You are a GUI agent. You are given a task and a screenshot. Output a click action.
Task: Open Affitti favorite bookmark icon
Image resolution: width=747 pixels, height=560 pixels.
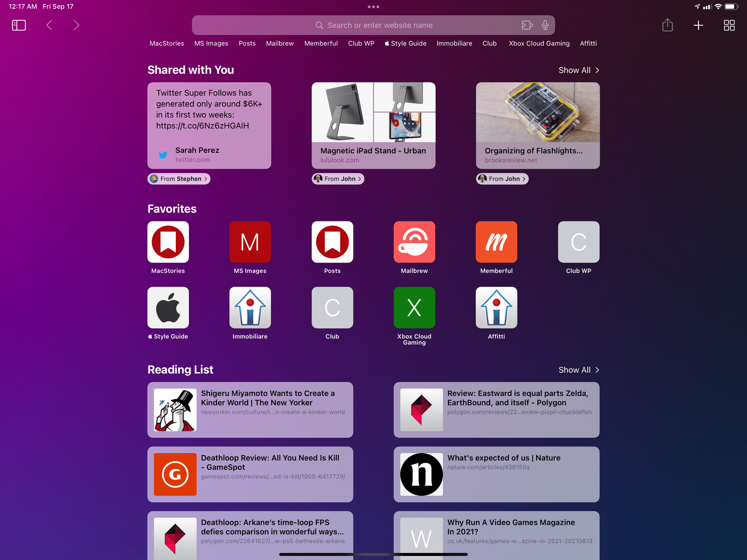(x=496, y=307)
